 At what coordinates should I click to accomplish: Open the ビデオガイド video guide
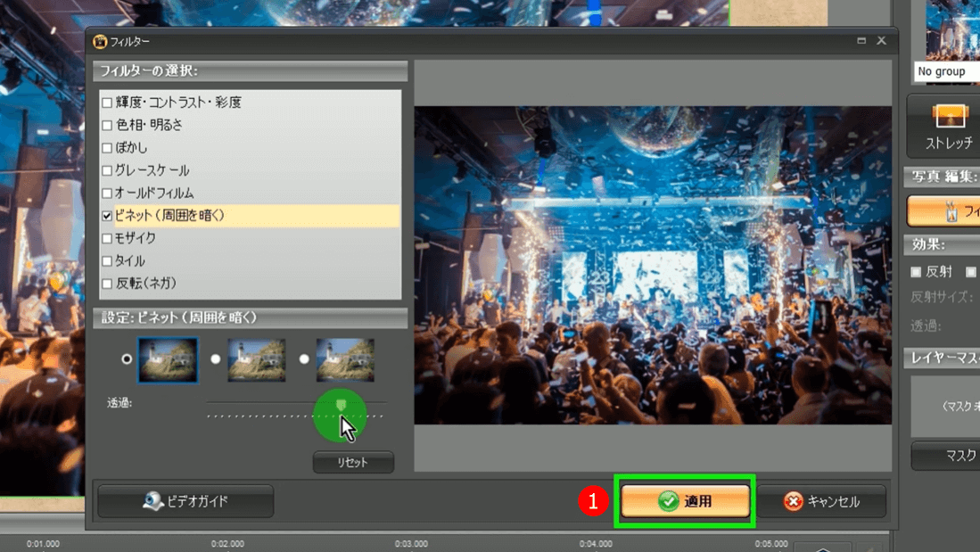(185, 501)
